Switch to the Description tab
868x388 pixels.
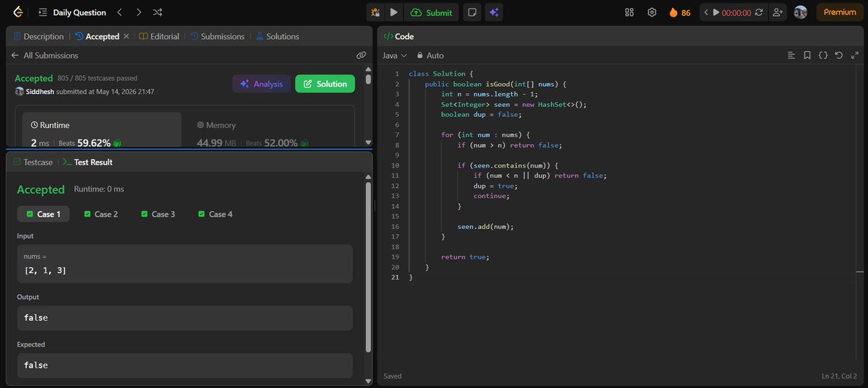pos(38,36)
